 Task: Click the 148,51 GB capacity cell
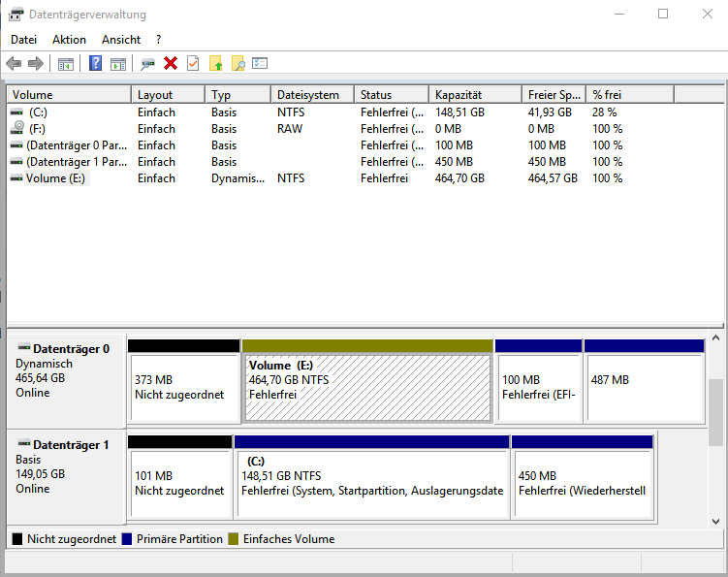pyautogui.click(x=459, y=112)
